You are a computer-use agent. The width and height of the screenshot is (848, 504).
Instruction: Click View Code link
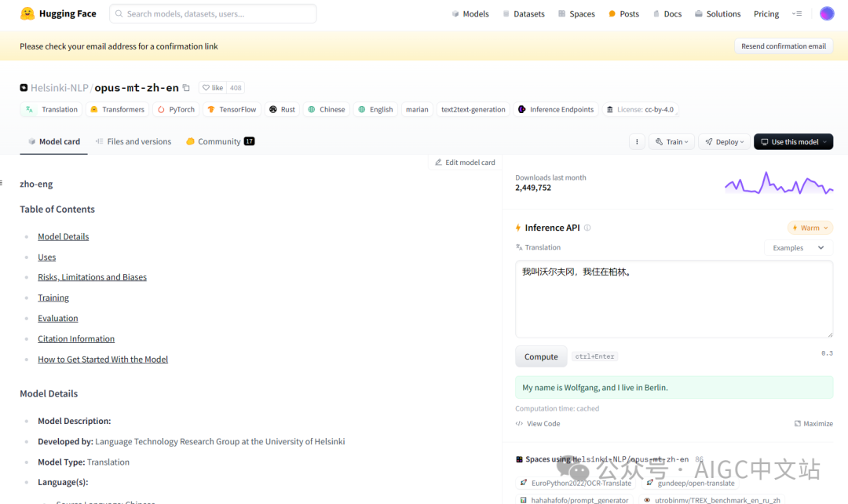tap(538, 423)
